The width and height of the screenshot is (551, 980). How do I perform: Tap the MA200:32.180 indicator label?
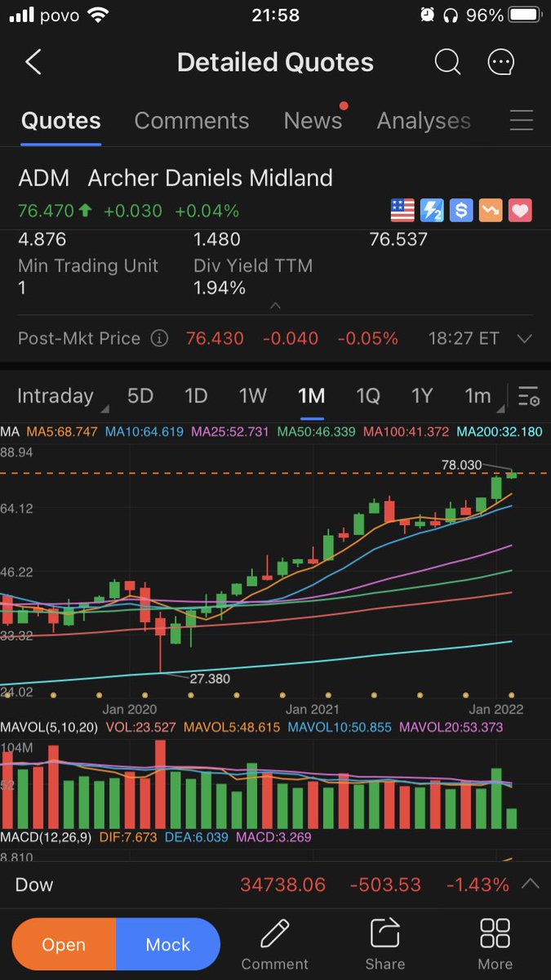499,432
